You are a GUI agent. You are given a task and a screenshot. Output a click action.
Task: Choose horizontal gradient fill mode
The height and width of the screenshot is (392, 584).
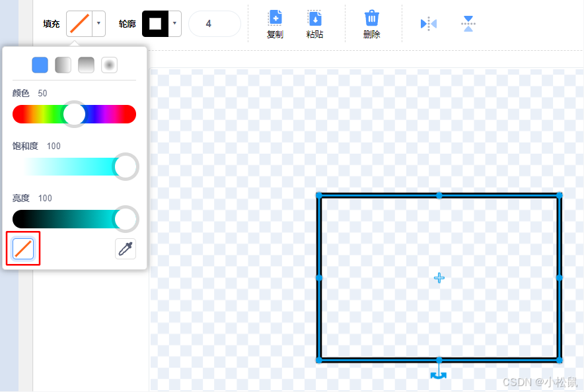click(63, 65)
